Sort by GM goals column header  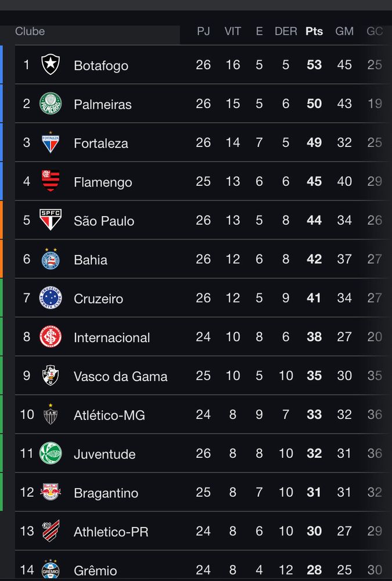click(x=344, y=31)
